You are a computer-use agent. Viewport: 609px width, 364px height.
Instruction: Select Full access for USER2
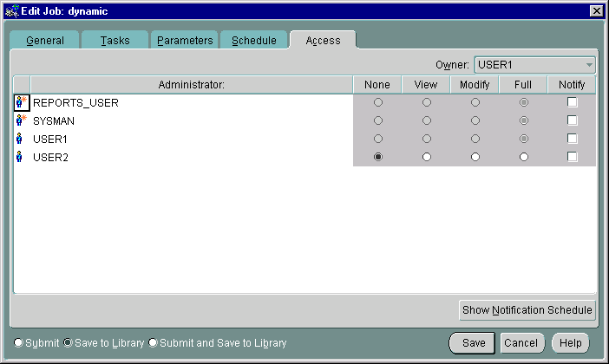point(523,157)
